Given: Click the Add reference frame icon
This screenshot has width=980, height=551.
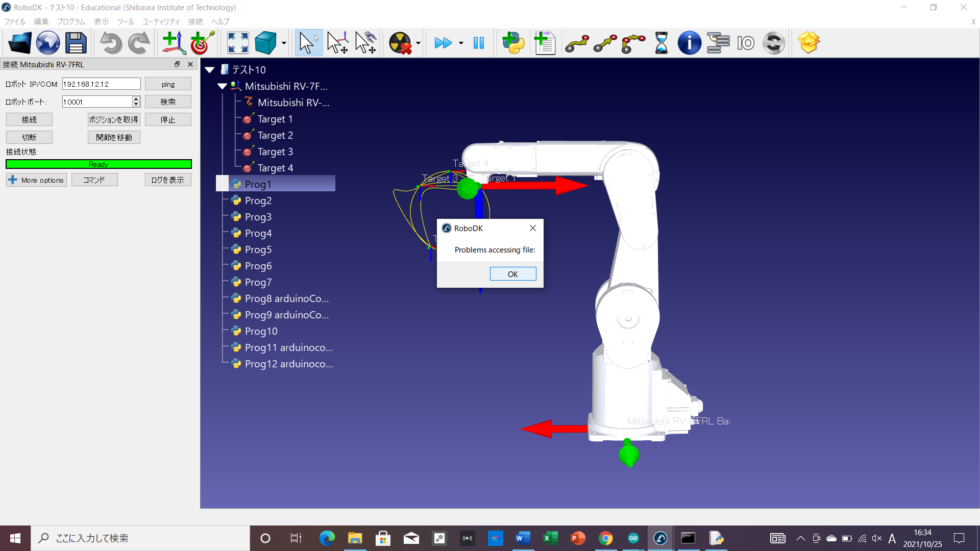Looking at the screenshot, I should pyautogui.click(x=174, y=43).
